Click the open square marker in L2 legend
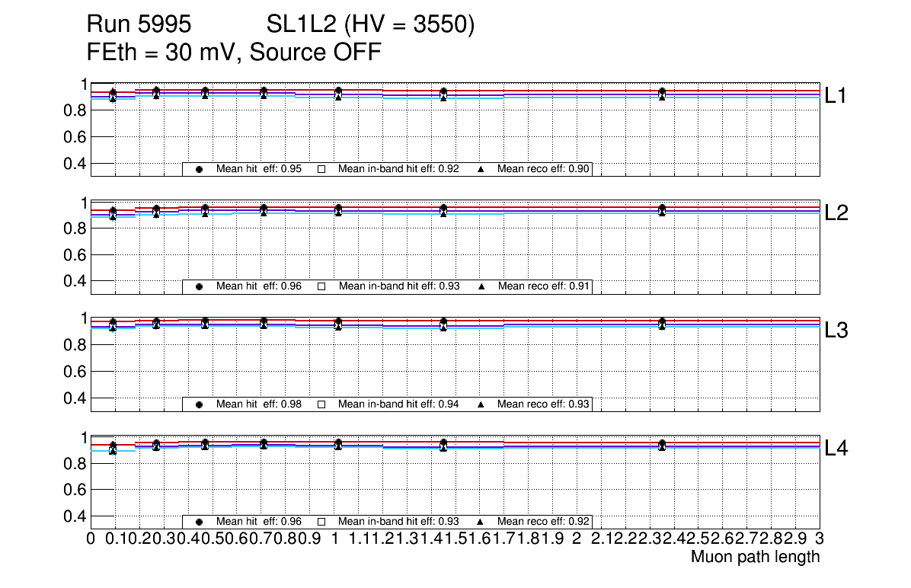Image resolution: width=911 pixels, height=588 pixels. pyautogui.click(x=321, y=286)
